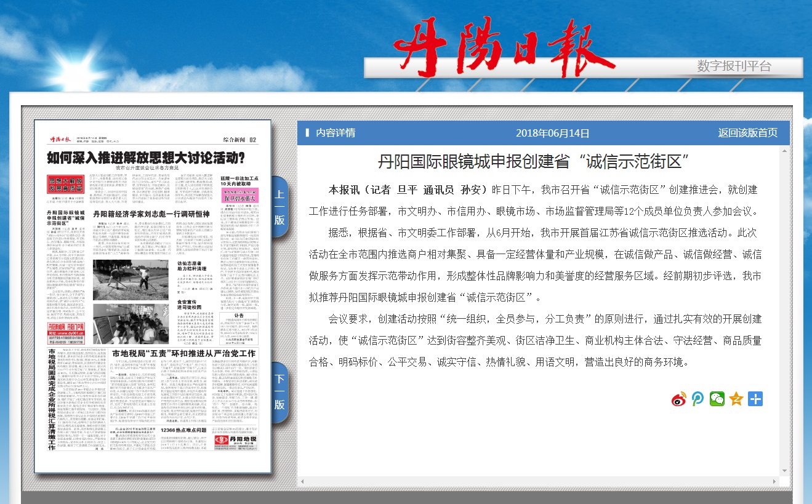Click students photo in newspaper thumbnail
This screenshot has height=504, width=812.
point(131,324)
